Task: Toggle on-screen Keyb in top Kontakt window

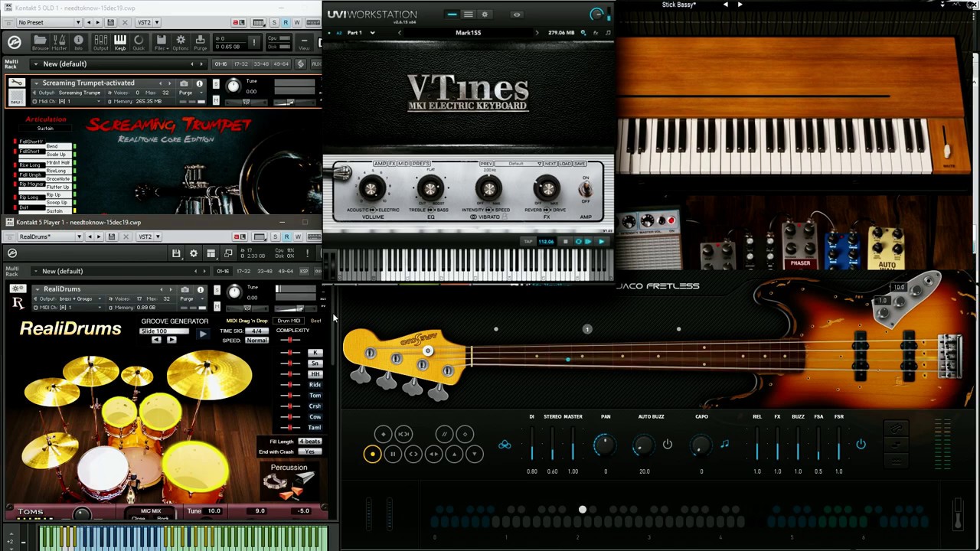Action: coord(120,43)
